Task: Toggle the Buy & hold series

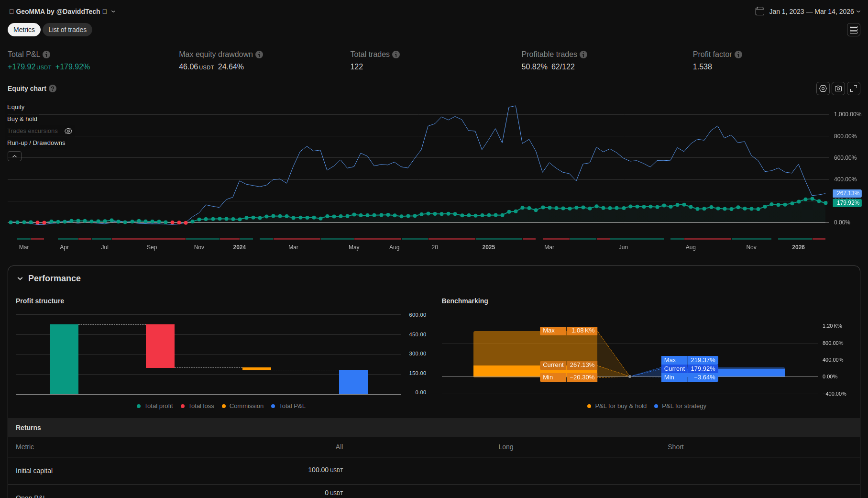Action: pyautogui.click(x=22, y=119)
